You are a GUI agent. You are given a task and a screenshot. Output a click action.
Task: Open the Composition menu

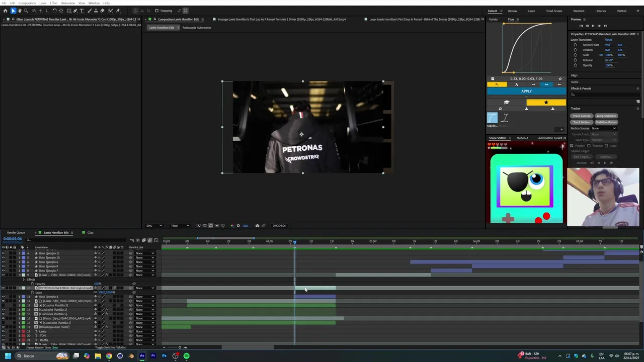click(x=27, y=3)
